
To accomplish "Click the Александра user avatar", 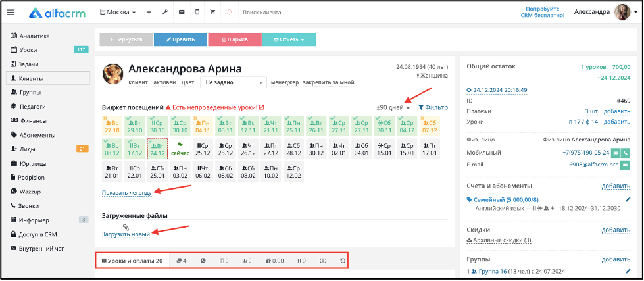I will 622,13.
